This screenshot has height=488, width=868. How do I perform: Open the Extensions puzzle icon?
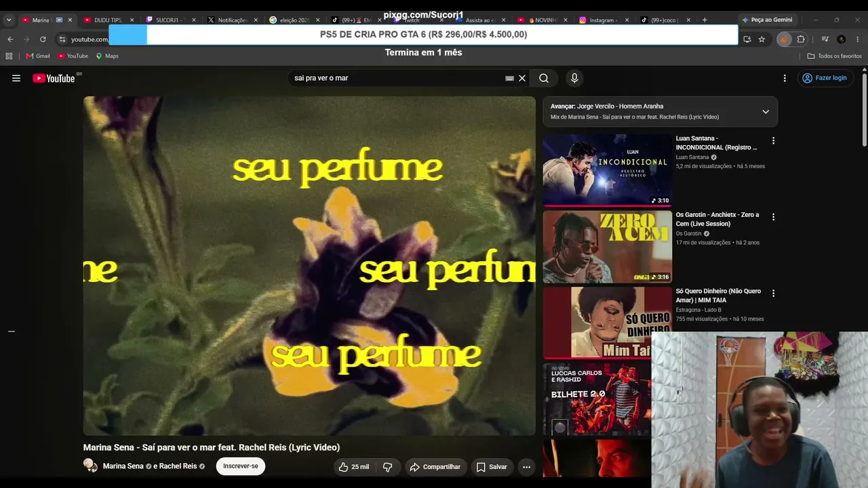801,39
